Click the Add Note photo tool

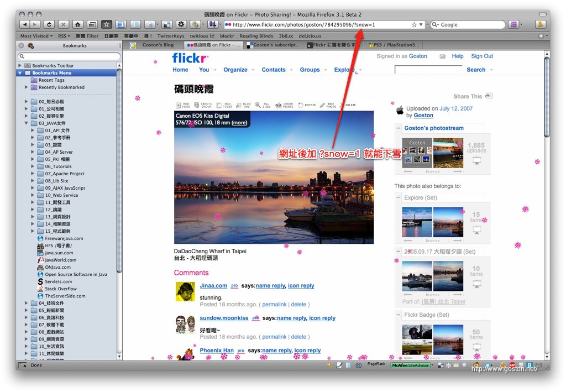point(183,105)
